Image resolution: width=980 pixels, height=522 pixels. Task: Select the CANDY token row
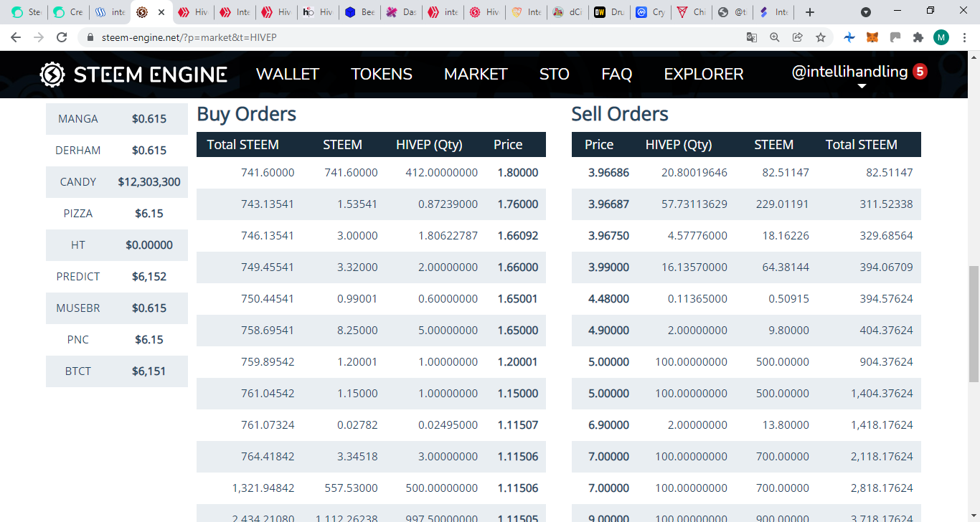pos(117,182)
